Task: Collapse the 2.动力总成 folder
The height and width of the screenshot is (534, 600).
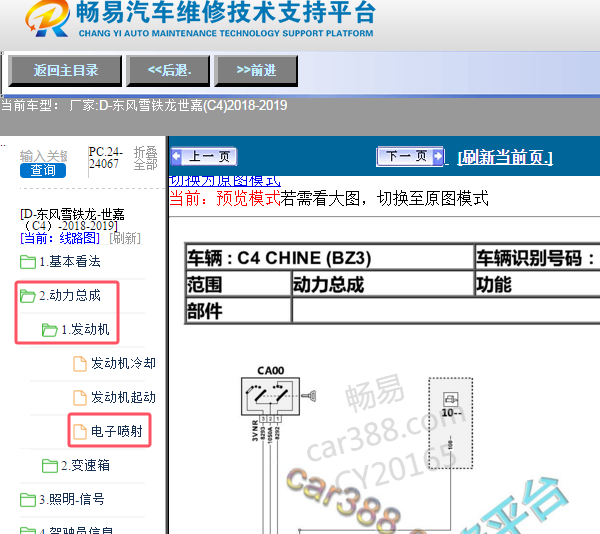Action: [x=70, y=296]
